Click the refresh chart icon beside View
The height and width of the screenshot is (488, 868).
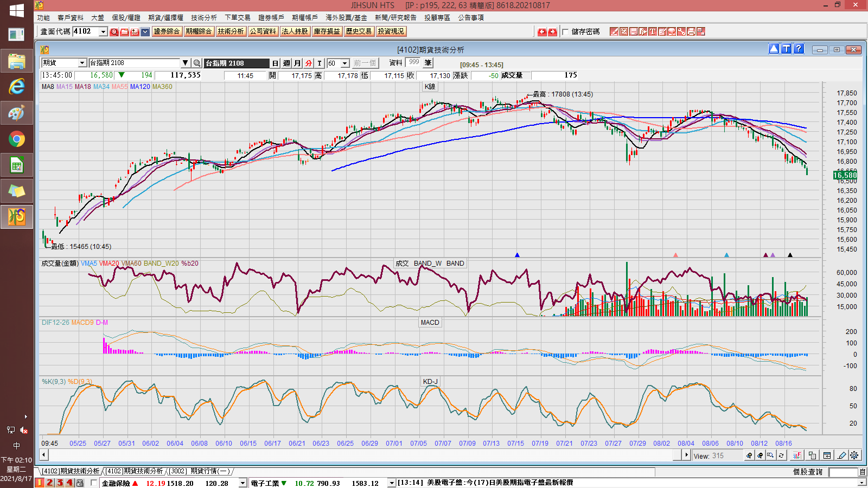(x=781, y=455)
